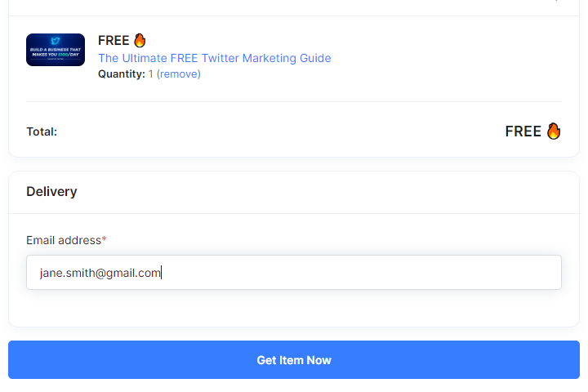588x392 pixels.
Task: Click the Quantity label
Action: pos(122,73)
